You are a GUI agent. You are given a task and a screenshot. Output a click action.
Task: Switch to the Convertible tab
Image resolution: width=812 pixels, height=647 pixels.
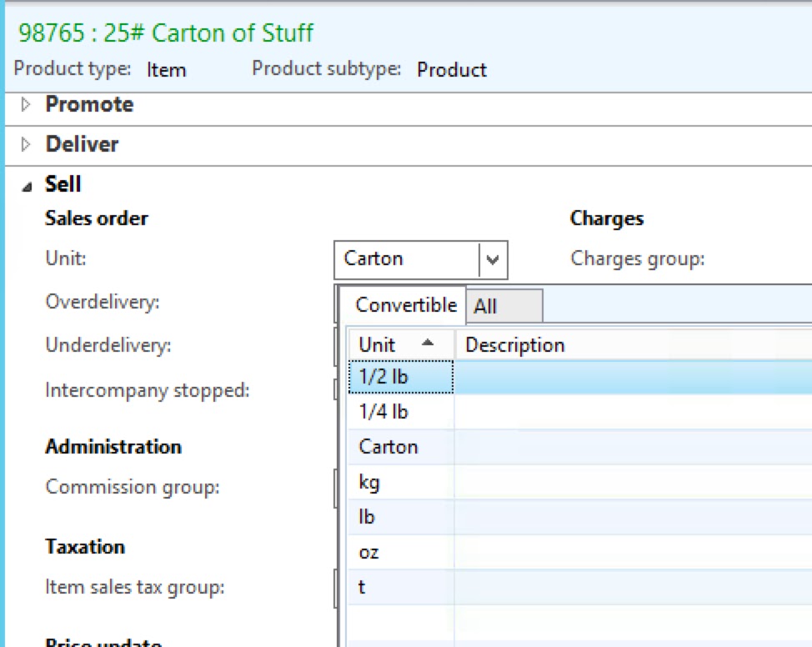point(405,305)
